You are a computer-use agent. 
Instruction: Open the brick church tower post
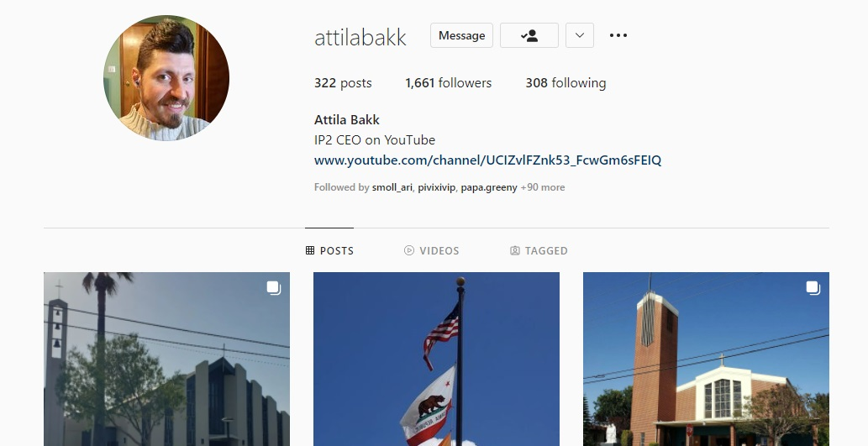(x=706, y=359)
